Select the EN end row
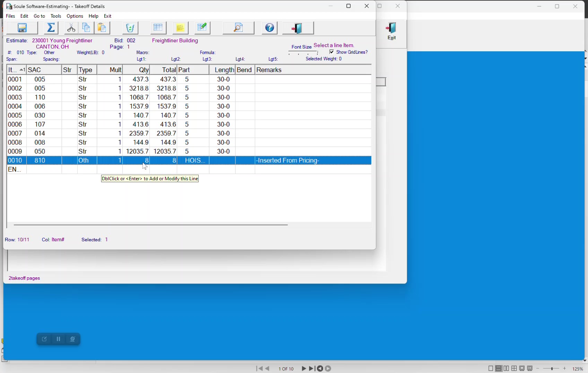This screenshot has height=373, width=588. (16, 170)
